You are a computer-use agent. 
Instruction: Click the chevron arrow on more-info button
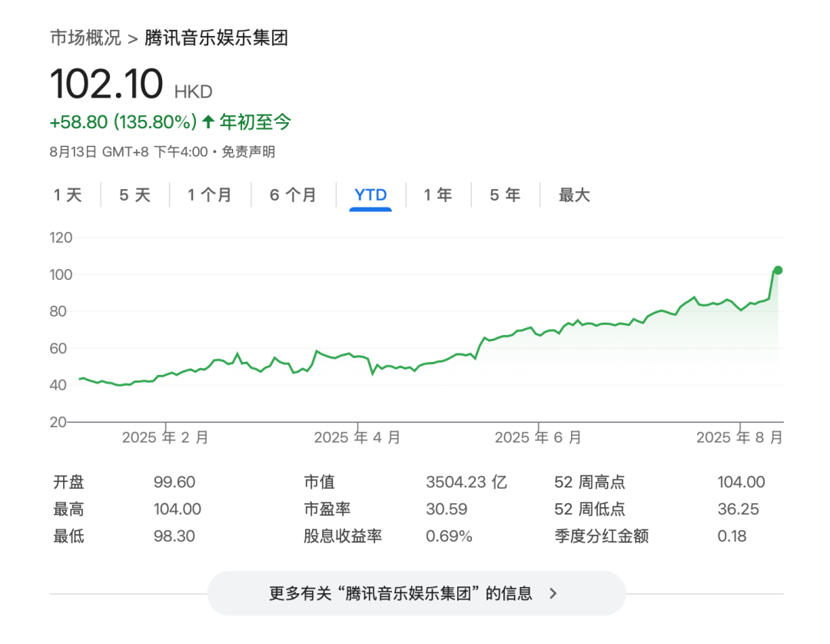553,593
